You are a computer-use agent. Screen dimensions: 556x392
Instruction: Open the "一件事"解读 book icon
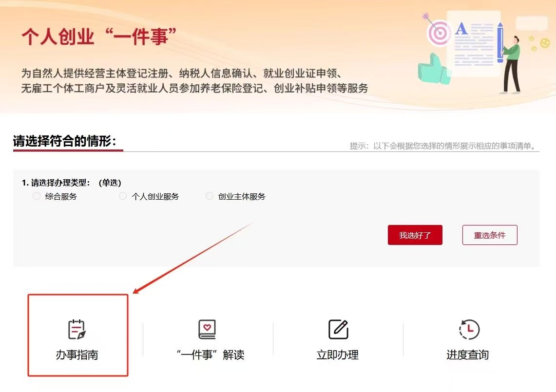pos(207,330)
